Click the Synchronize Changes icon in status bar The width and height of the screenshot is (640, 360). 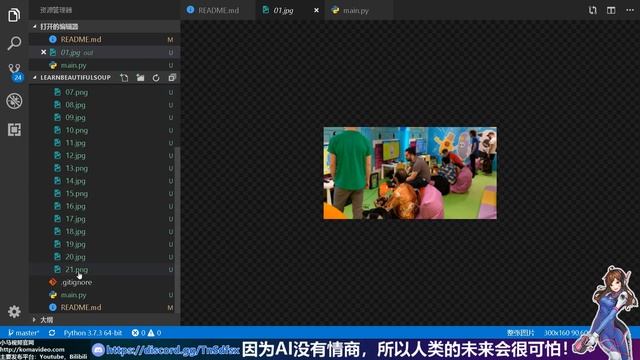coord(52,333)
